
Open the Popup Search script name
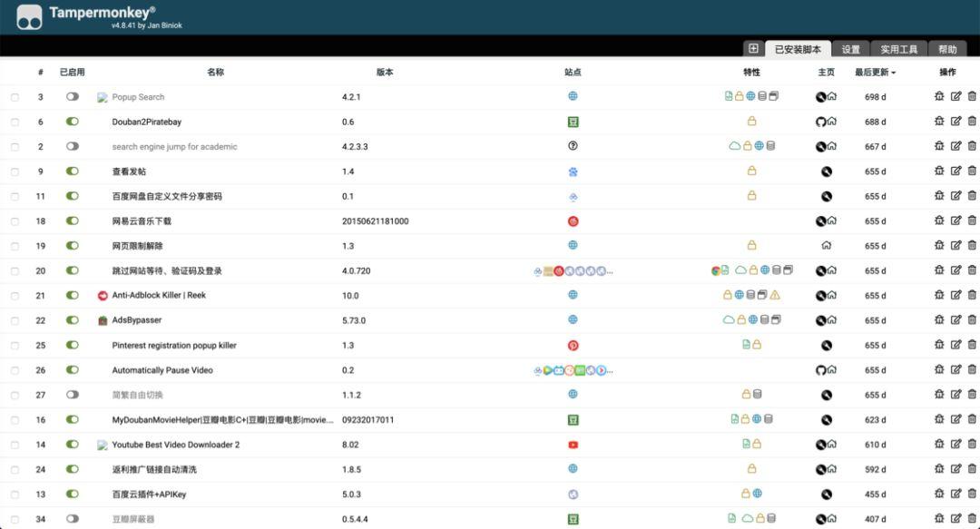pos(138,97)
